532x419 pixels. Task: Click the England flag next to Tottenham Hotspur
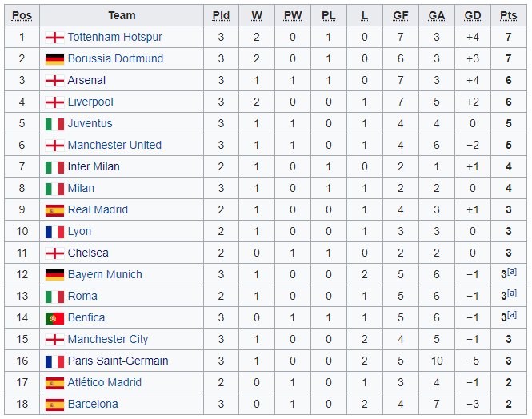(54, 37)
